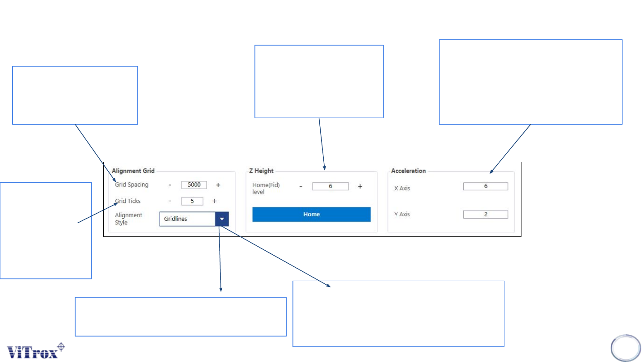Click the Z Height group heading
Screen dimensions: 644x362
coord(261,171)
